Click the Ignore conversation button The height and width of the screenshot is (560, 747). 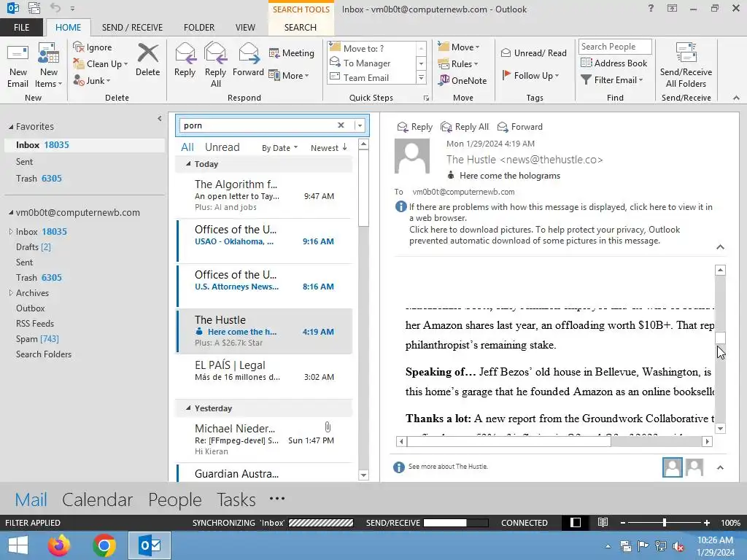pos(93,47)
